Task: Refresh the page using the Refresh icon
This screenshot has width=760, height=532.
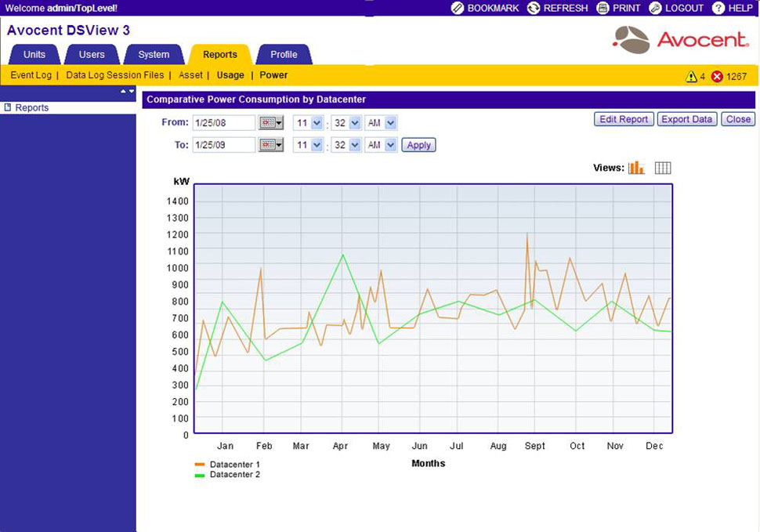Action: pos(533,9)
